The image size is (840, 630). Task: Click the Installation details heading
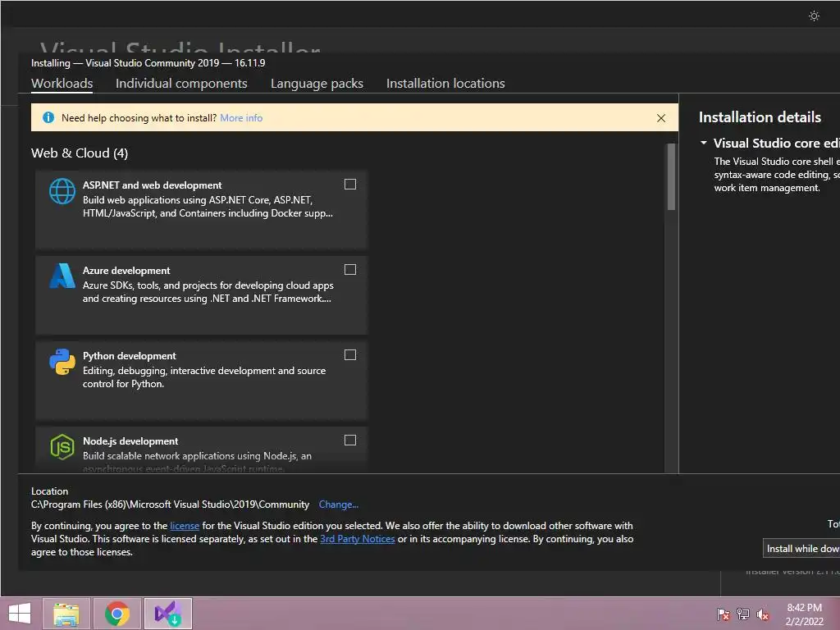pos(760,117)
